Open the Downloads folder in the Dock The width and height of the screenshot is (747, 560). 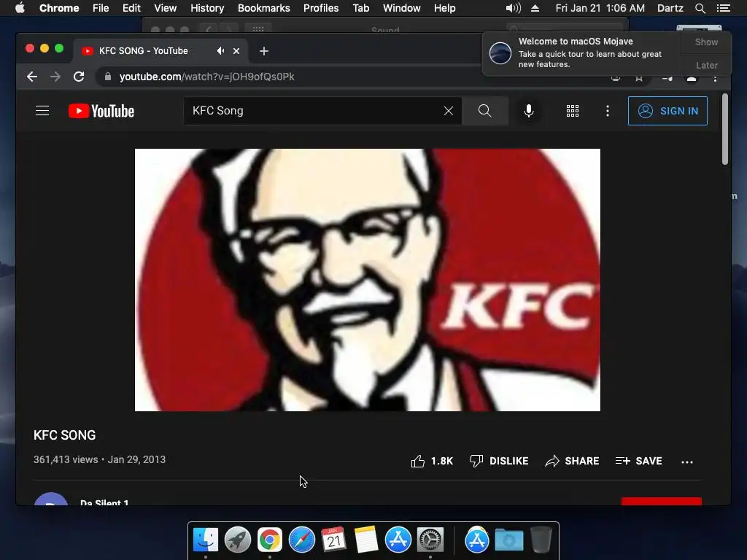[508, 540]
